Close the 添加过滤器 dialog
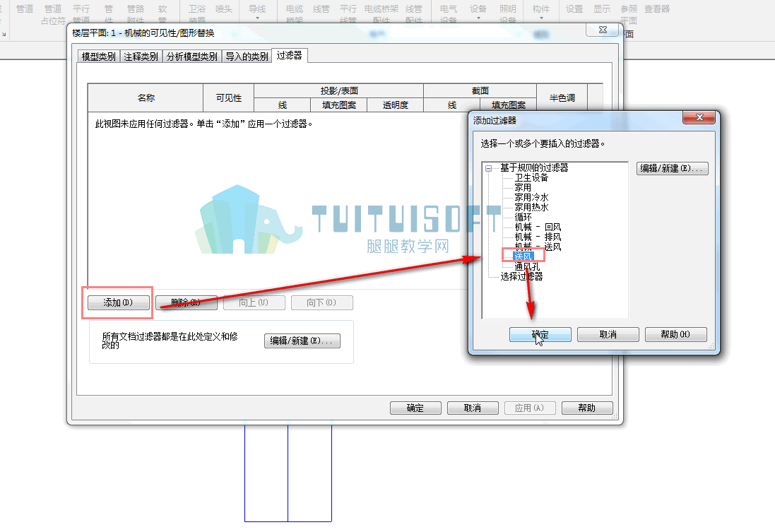This screenshot has height=532, width=775. click(x=699, y=117)
